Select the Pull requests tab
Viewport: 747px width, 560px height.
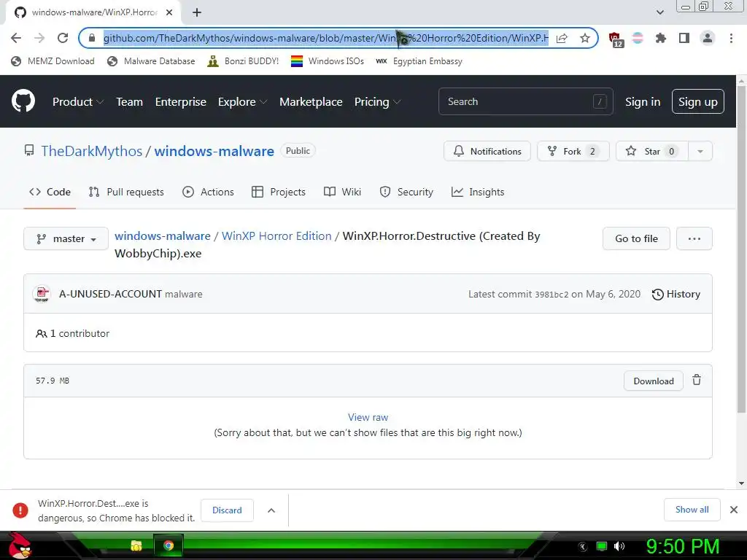point(126,192)
